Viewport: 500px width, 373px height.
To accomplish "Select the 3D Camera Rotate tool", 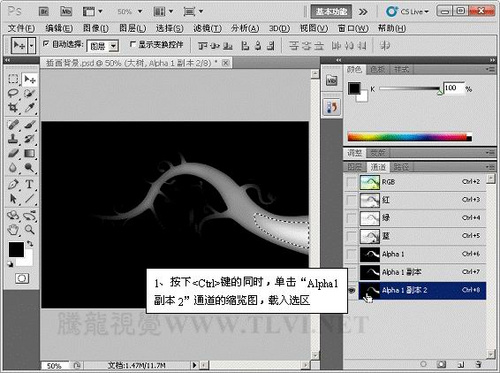I will 30,215.
